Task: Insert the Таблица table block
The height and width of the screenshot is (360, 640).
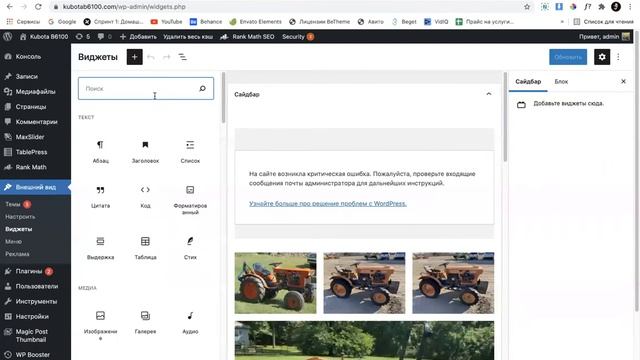Action: pyautogui.click(x=145, y=248)
